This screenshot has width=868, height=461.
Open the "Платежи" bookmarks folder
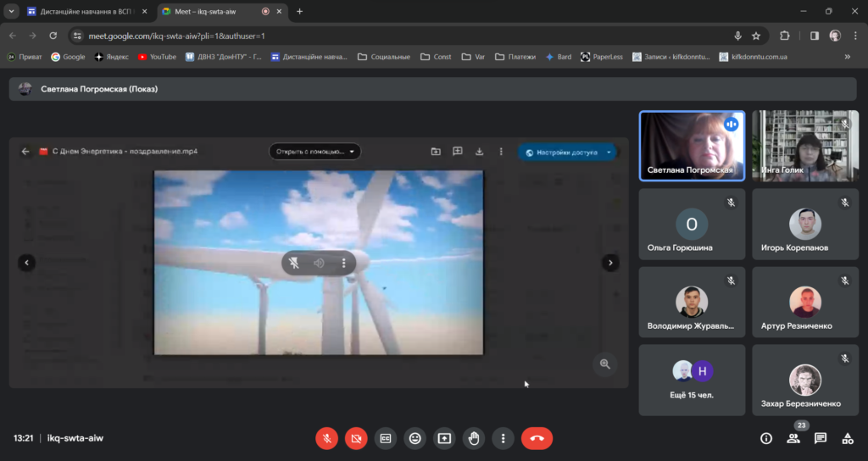515,57
